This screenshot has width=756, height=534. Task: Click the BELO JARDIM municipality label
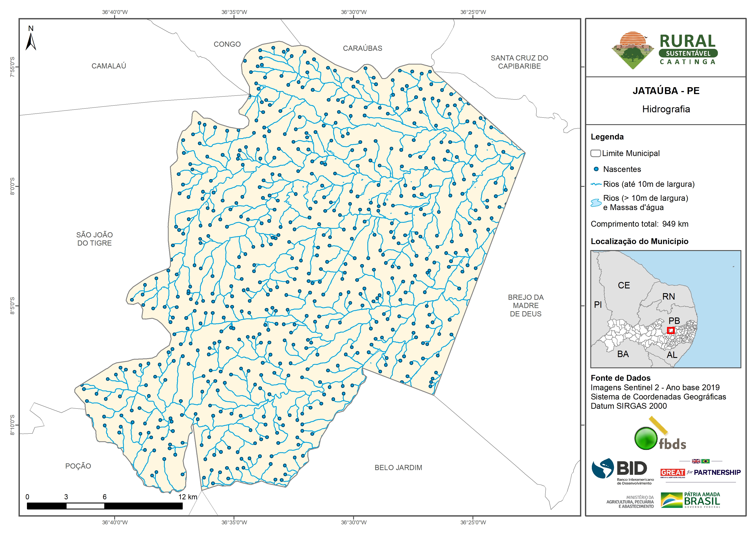(x=398, y=467)
